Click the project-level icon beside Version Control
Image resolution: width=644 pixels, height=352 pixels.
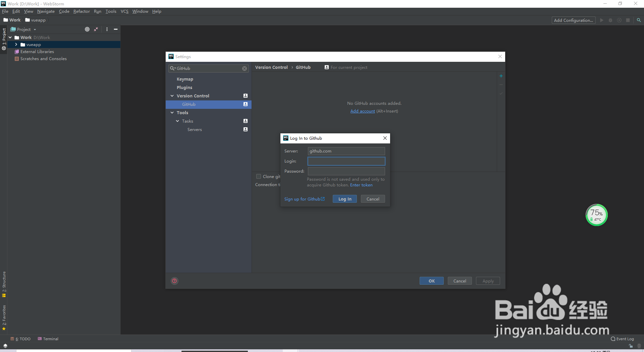pyautogui.click(x=246, y=96)
